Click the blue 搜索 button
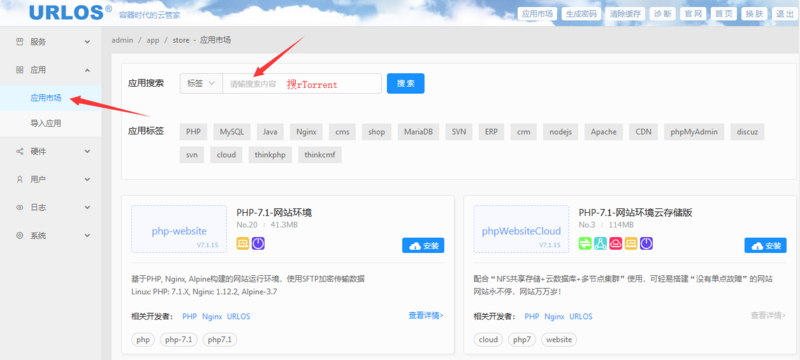 [x=406, y=84]
